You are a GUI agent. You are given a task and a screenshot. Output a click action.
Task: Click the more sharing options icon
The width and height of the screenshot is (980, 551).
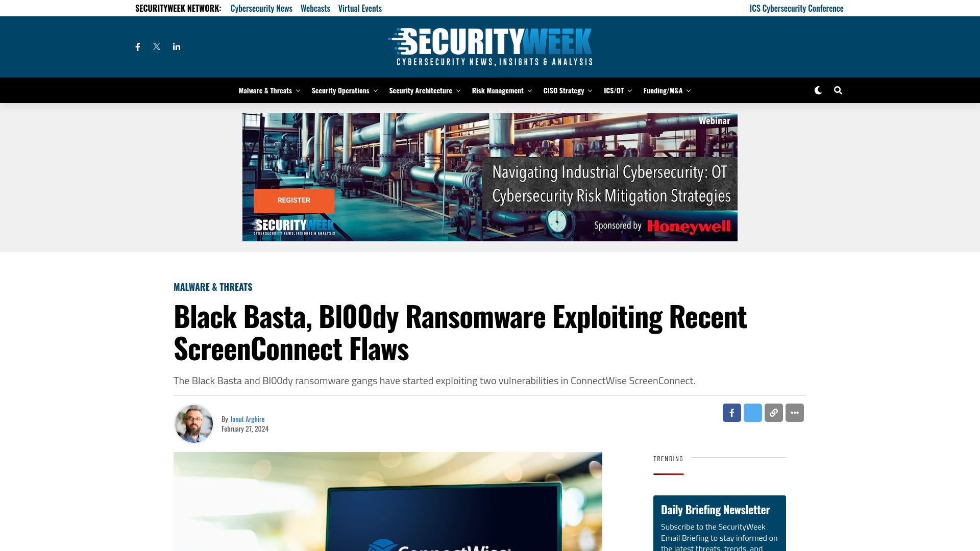point(794,412)
